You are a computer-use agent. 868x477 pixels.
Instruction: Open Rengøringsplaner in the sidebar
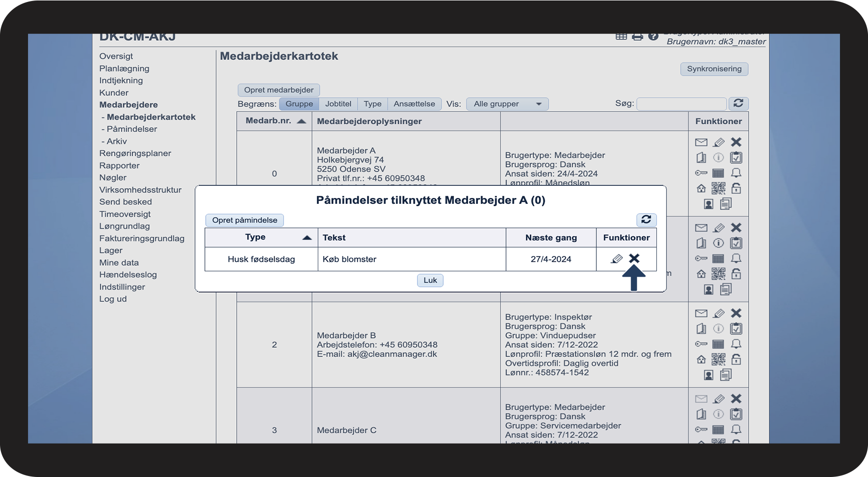point(135,153)
